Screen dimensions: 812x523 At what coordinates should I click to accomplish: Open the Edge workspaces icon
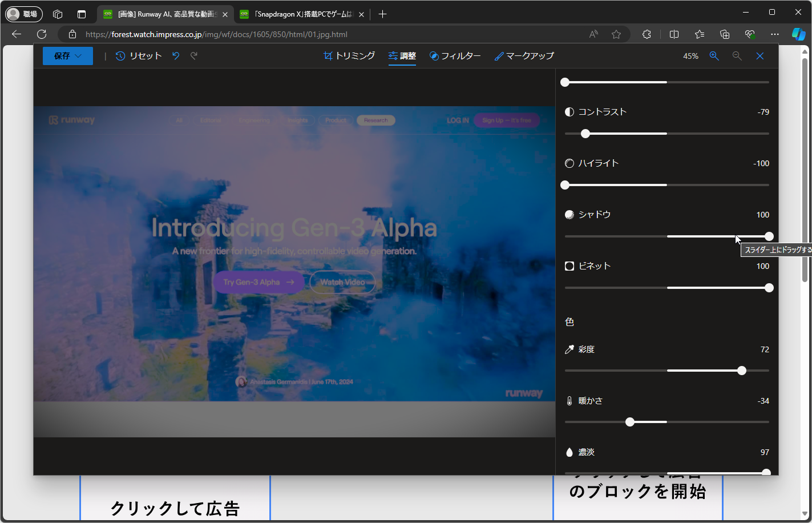pyautogui.click(x=57, y=14)
